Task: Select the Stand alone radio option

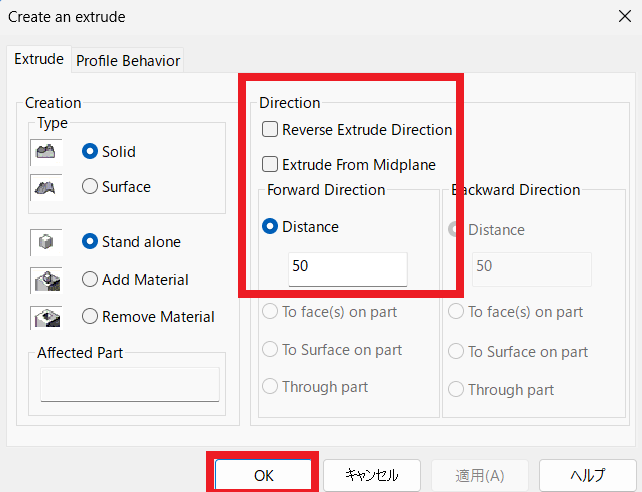Action: (x=90, y=241)
